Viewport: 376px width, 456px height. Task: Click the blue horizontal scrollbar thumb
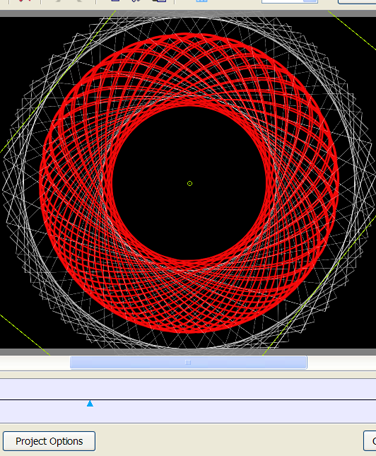click(x=189, y=362)
